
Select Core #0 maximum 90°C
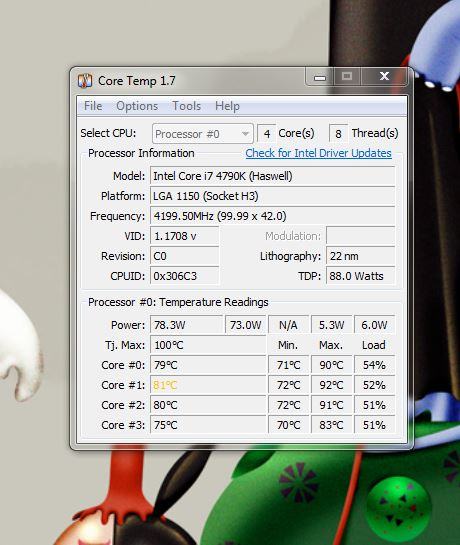(x=332, y=365)
